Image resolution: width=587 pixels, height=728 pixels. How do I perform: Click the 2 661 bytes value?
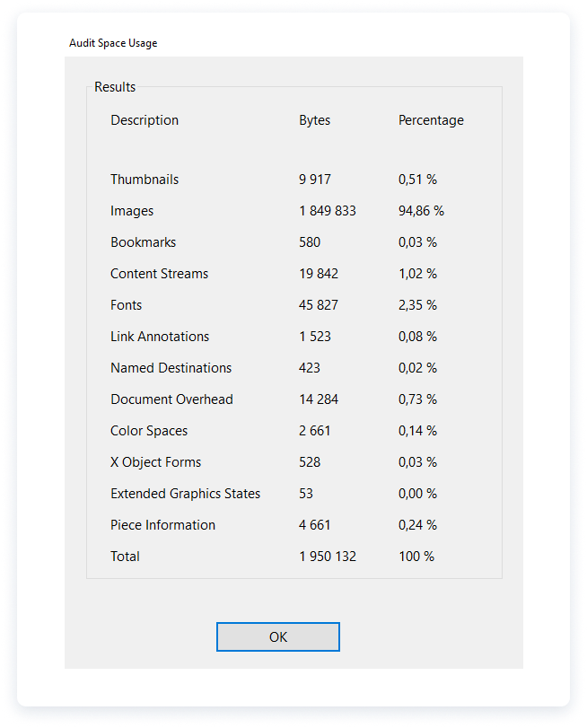pos(315,431)
